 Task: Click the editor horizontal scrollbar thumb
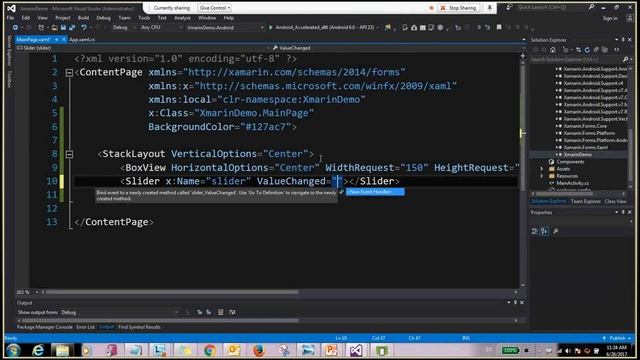[x=172, y=292]
